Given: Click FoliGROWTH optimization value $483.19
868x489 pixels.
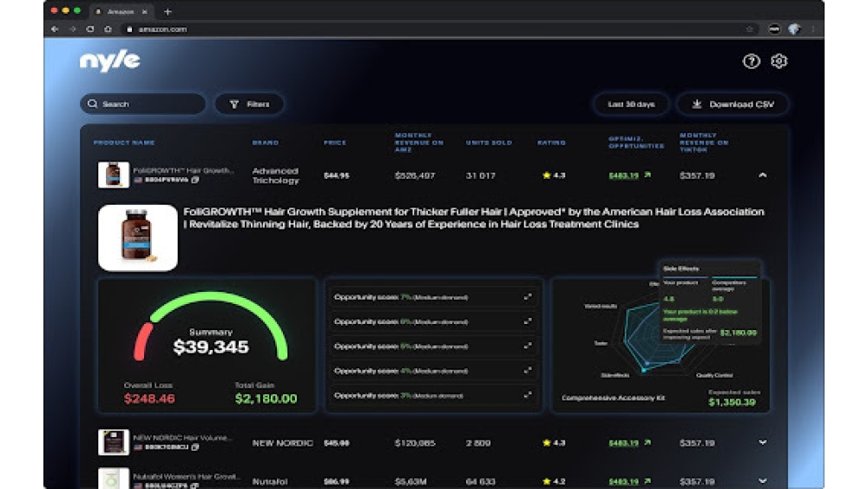Looking at the screenshot, I should 623,175.
